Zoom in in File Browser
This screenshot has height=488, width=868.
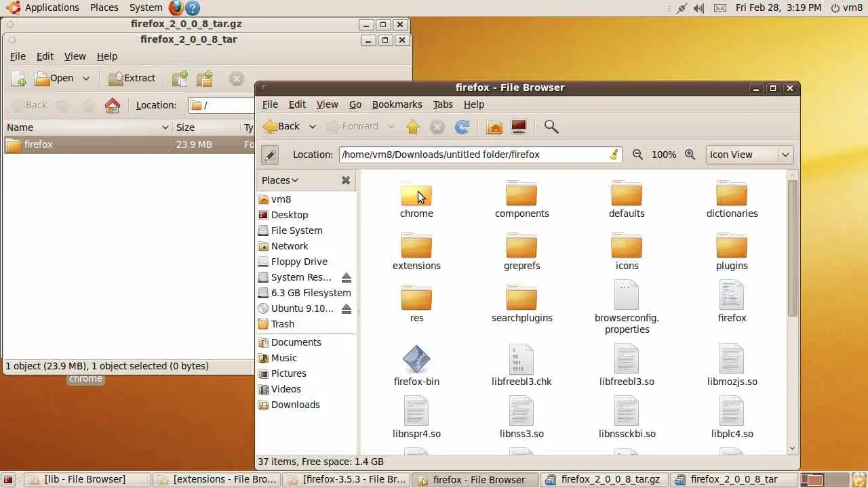click(x=690, y=155)
